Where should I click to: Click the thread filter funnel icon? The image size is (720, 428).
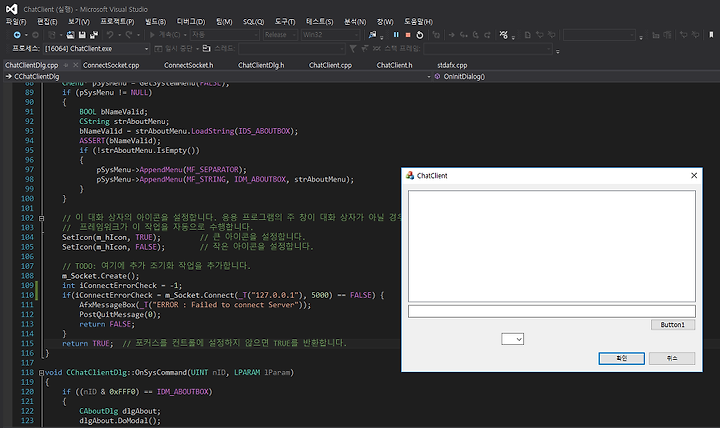click(353, 49)
